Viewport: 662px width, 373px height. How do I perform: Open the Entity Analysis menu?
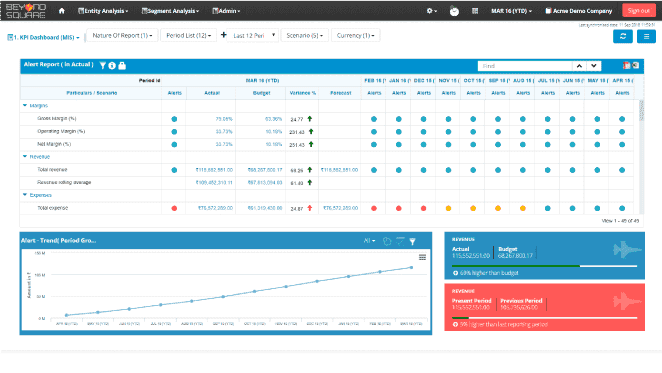pos(103,11)
